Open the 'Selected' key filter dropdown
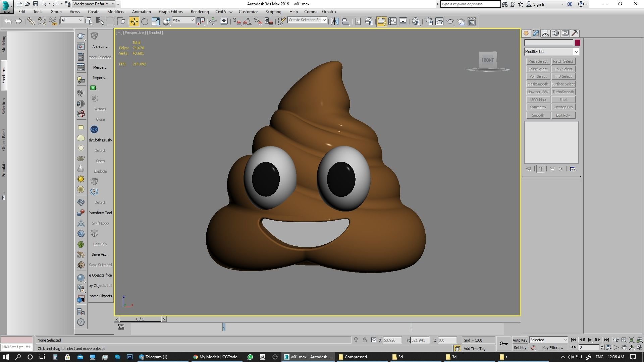 [x=548, y=340]
